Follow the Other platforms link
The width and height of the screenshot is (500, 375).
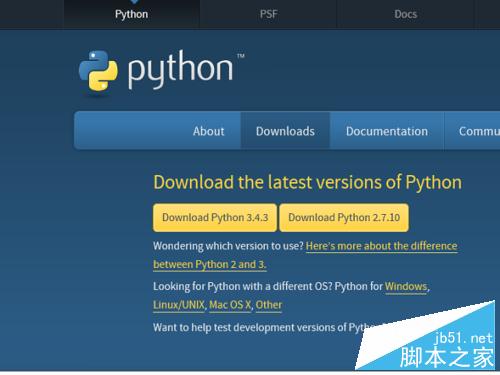(269, 305)
